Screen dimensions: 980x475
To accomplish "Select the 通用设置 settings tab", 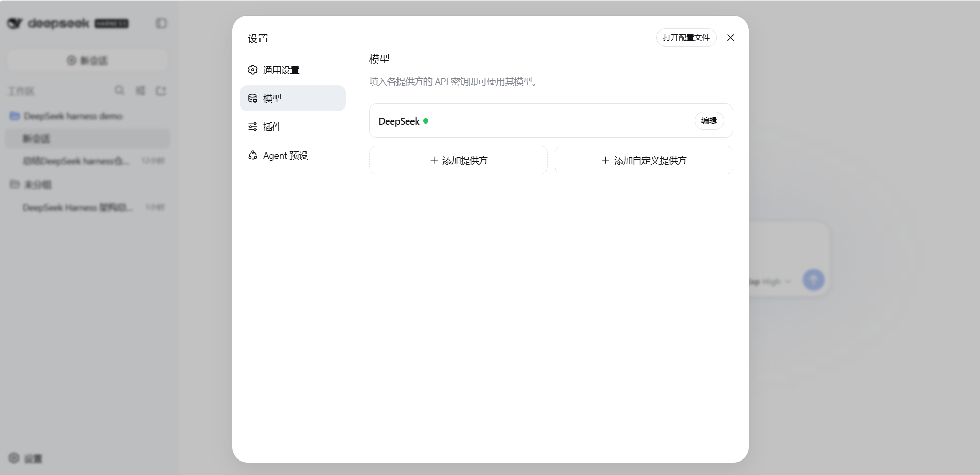I will point(293,70).
